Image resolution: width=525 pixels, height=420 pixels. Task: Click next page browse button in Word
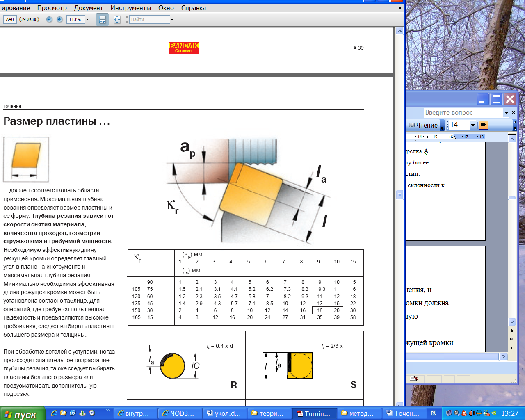(512, 347)
